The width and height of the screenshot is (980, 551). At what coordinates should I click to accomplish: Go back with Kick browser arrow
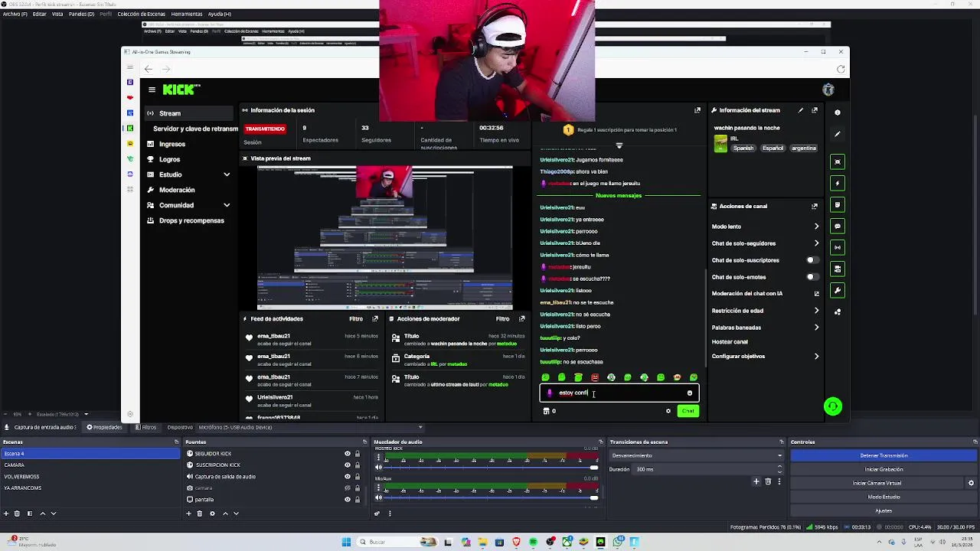[149, 69]
